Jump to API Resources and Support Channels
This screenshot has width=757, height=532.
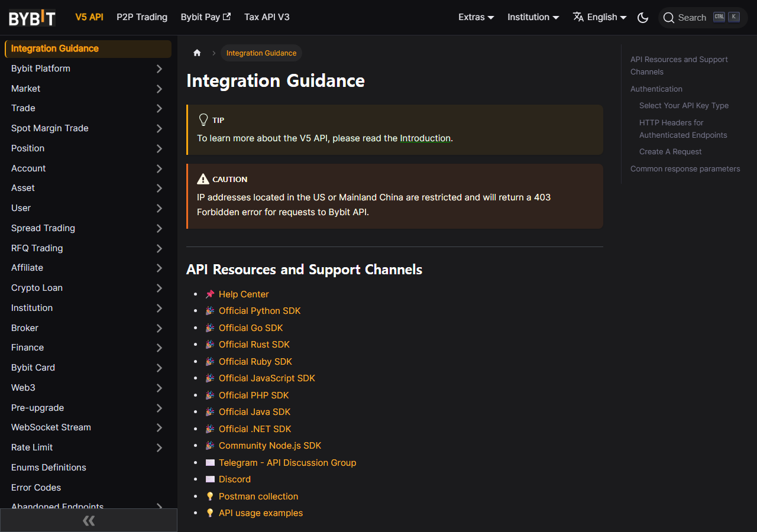[679, 66]
